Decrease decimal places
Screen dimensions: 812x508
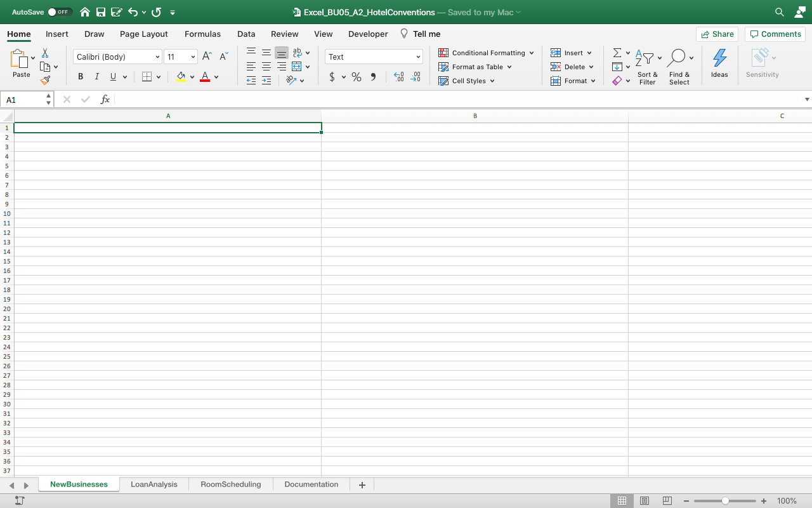coord(416,77)
